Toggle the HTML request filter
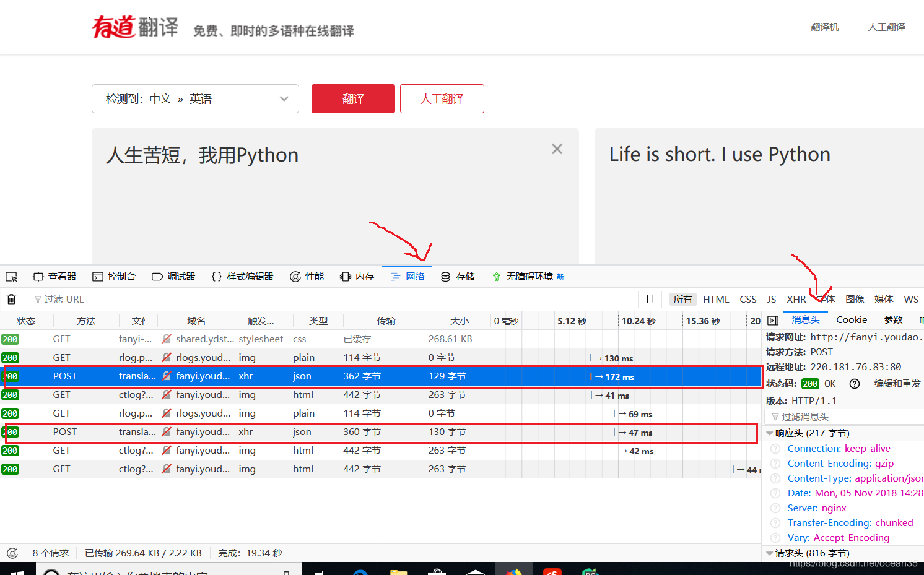The image size is (924, 575). pos(716,300)
